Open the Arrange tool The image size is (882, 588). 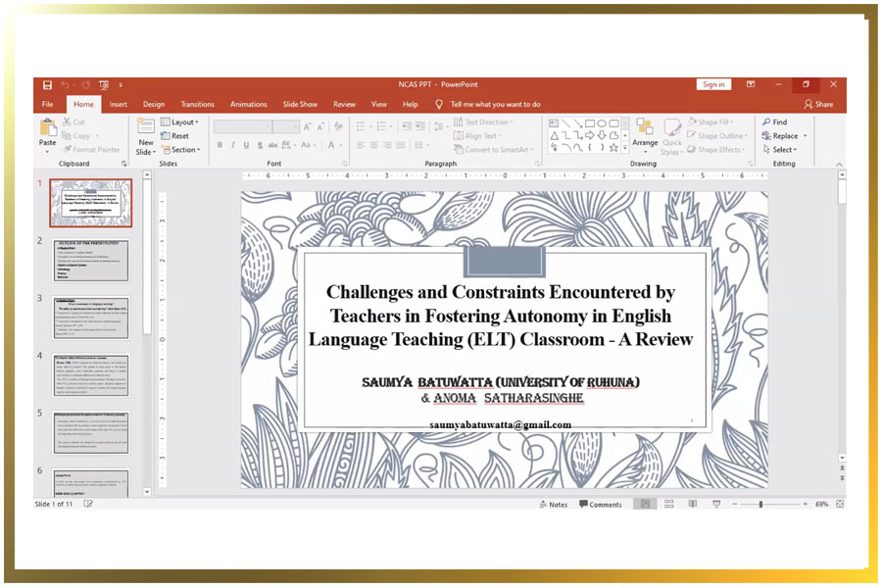point(645,136)
